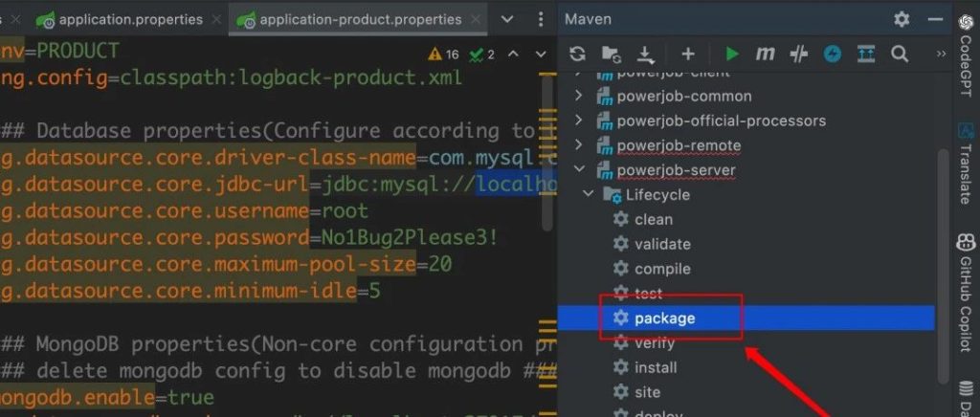The image size is (980, 417).
Task: Open the editor tabs list dropdown chevron
Action: pyautogui.click(x=506, y=19)
